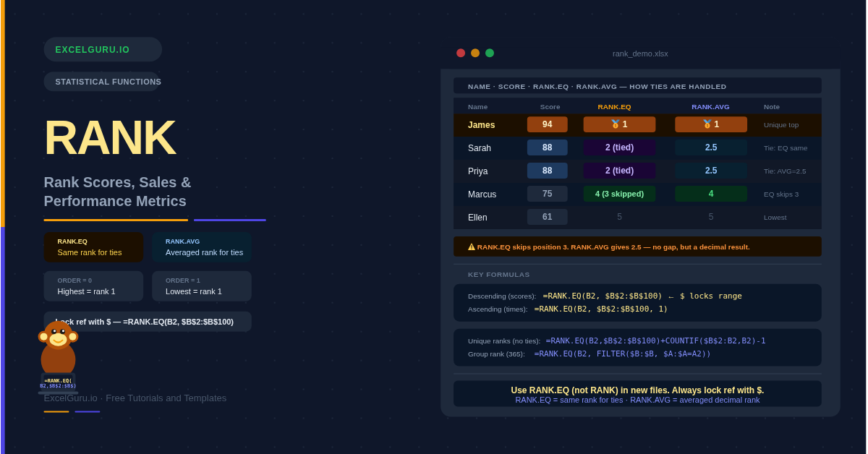Click the green dot in the window title bar
Viewport: 868px width, 454px height.
click(490, 53)
